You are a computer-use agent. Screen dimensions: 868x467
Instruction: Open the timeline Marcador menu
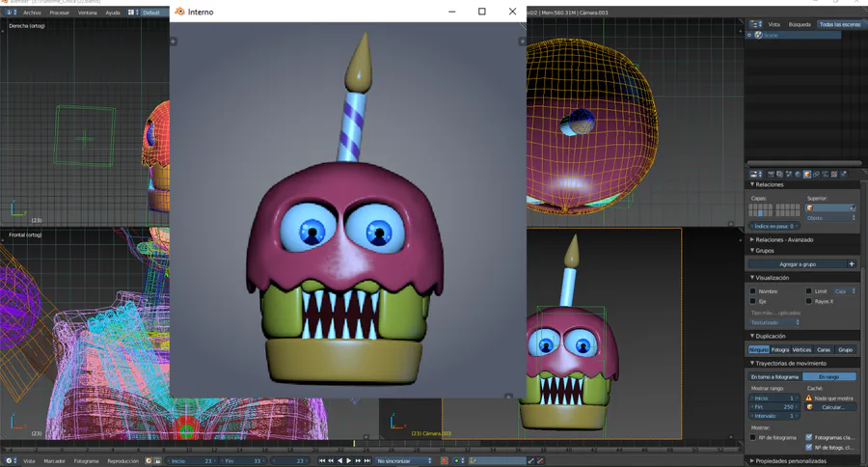54,461
